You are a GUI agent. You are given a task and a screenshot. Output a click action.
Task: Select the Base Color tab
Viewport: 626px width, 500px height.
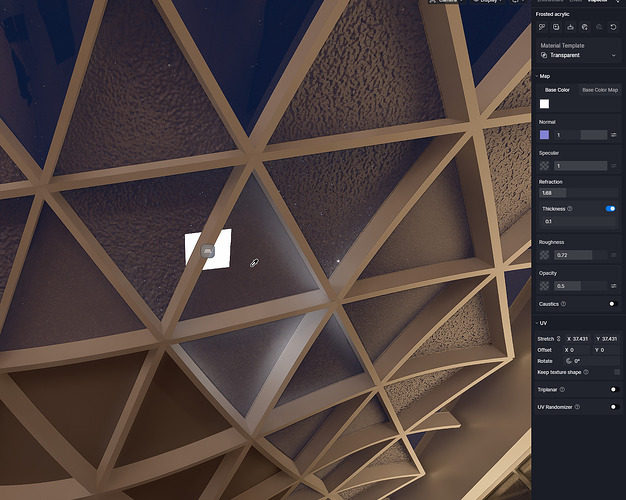click(557, 90)
